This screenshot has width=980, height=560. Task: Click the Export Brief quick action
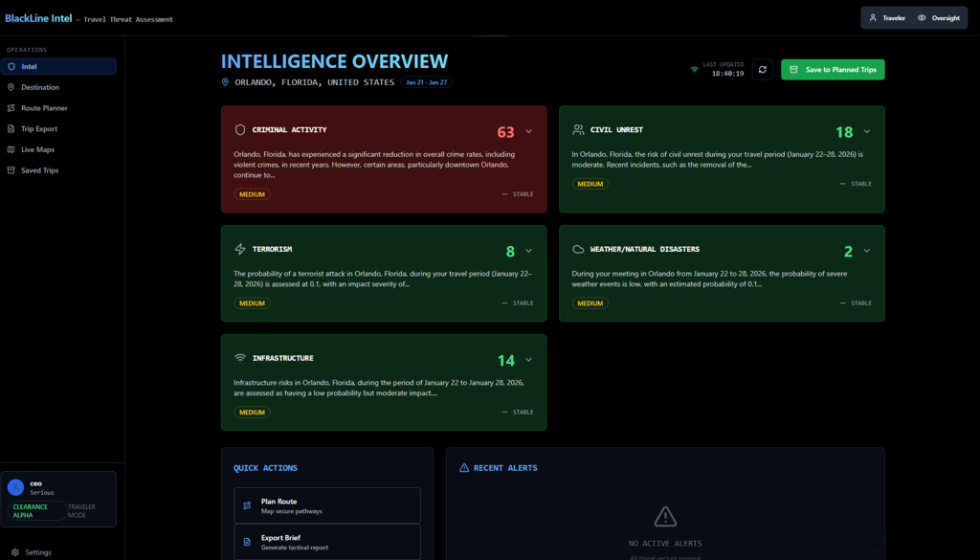click(327, 542)
